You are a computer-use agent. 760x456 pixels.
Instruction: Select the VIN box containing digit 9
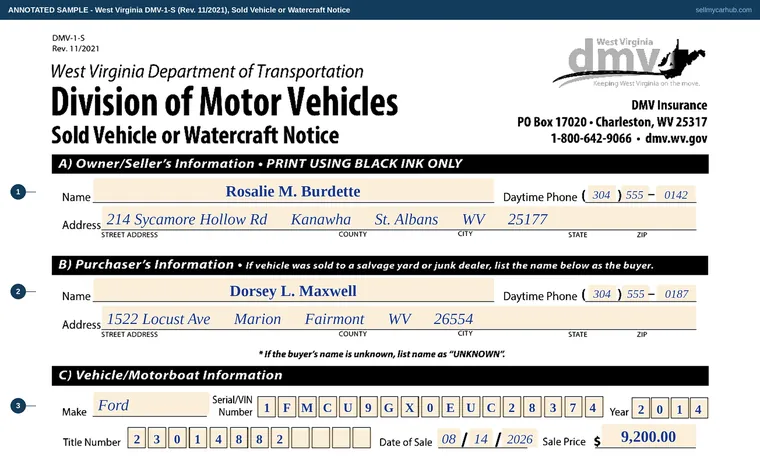368,408
